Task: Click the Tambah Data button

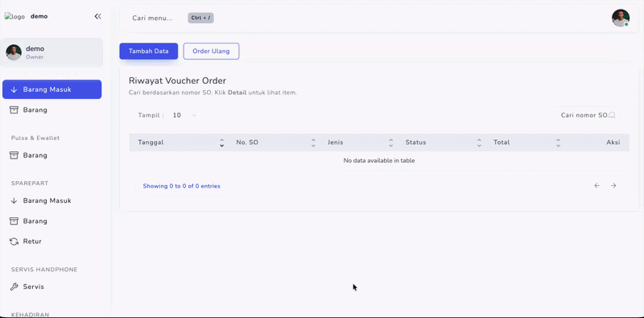Action: pos(149,52)
